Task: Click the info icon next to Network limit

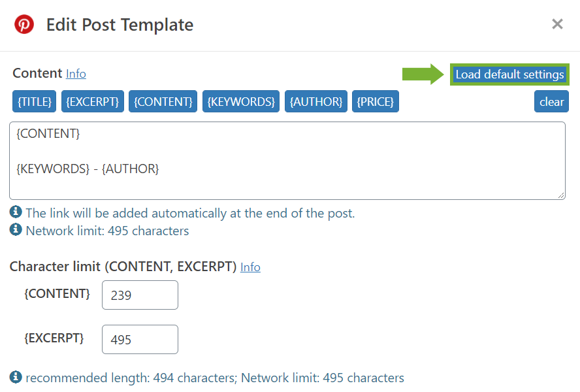Action: [16, 229]
